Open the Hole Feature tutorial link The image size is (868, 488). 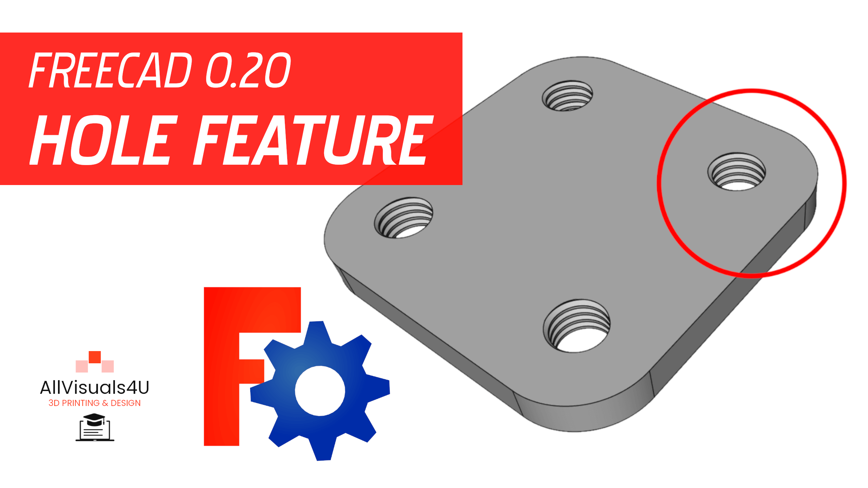176,131
